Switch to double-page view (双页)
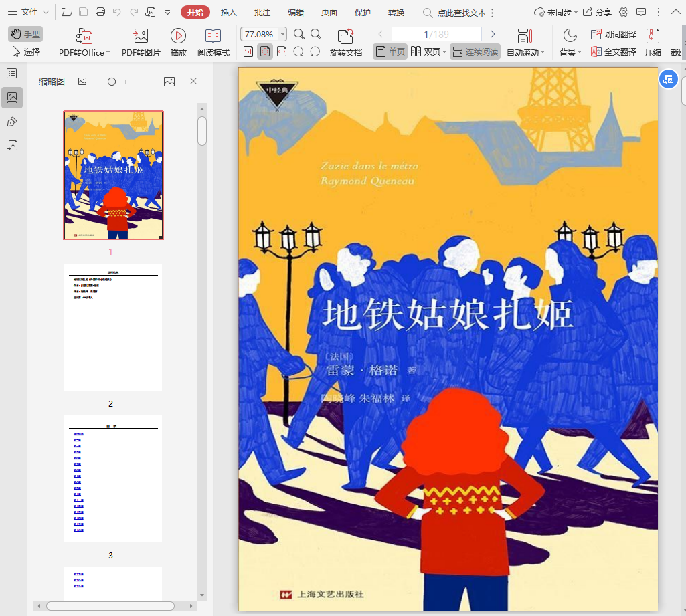 coord(426,52)
